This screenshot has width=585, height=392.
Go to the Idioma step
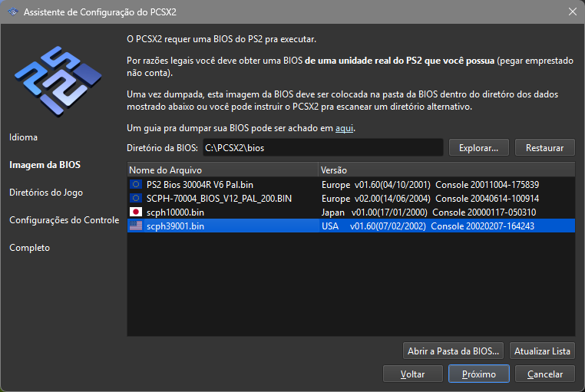coord(23,137)
